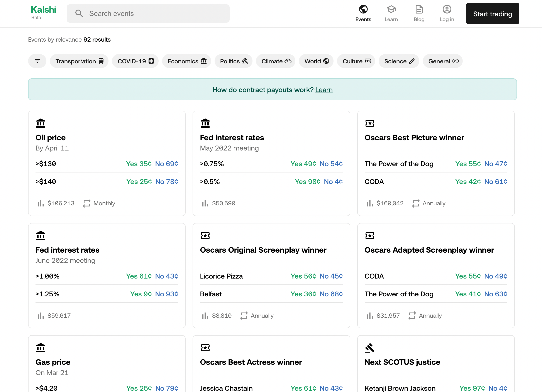The width and height of the screenshot is (542, 392).
Task: Click the Oil price bank icon
Action: (41, 123)
